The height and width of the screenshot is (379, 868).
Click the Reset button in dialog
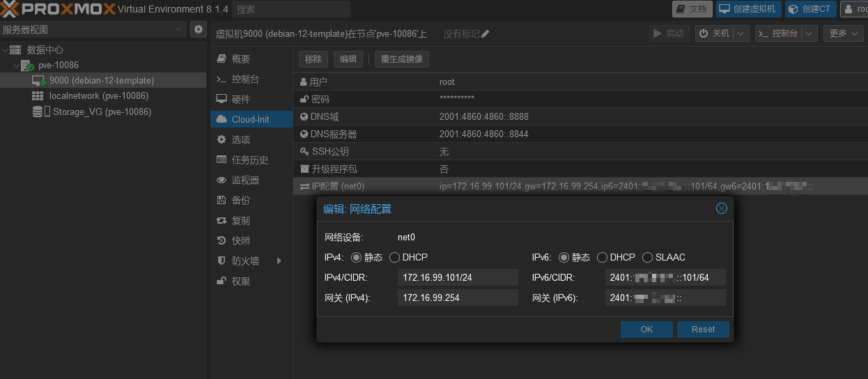pos(703,330)
